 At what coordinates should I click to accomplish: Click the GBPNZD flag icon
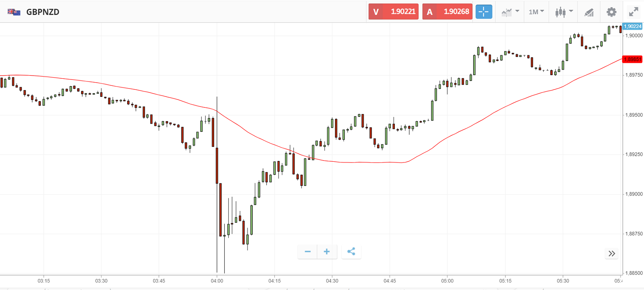point(14,12)
